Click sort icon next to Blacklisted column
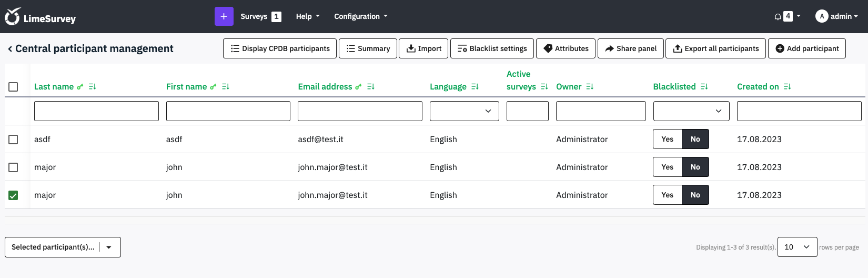 704,87
